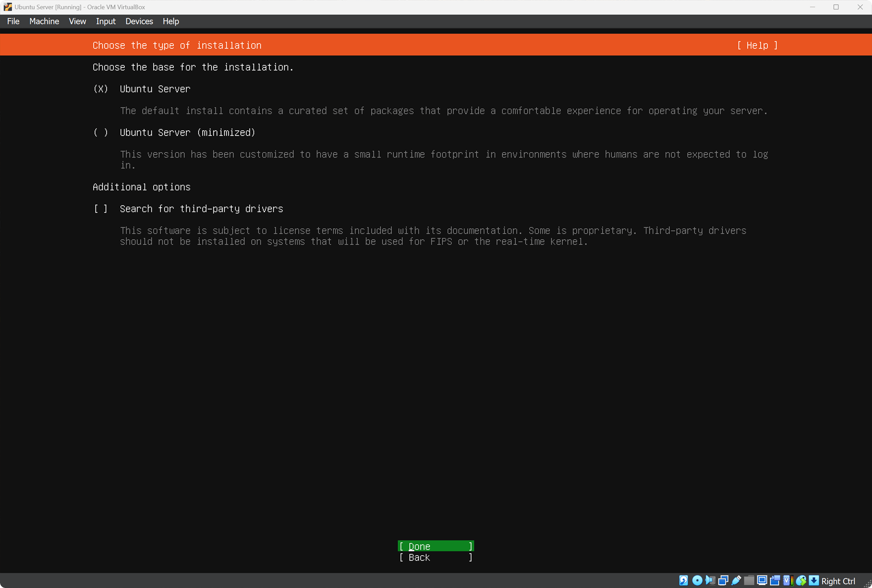Screen dimensions: 872x588
Task: Click the shared folders status icon
Action: click(749, 581)
